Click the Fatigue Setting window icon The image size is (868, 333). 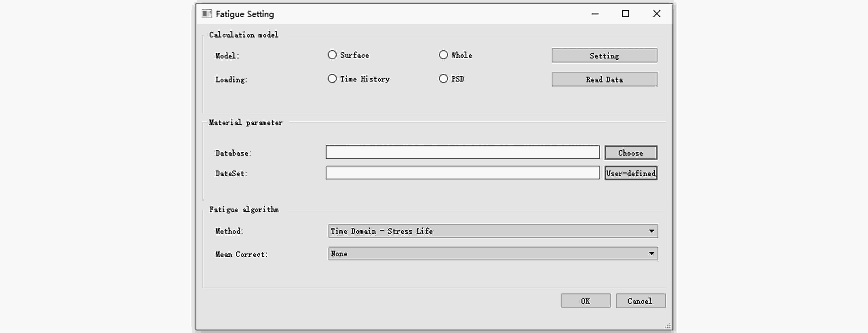pos(207,13)
